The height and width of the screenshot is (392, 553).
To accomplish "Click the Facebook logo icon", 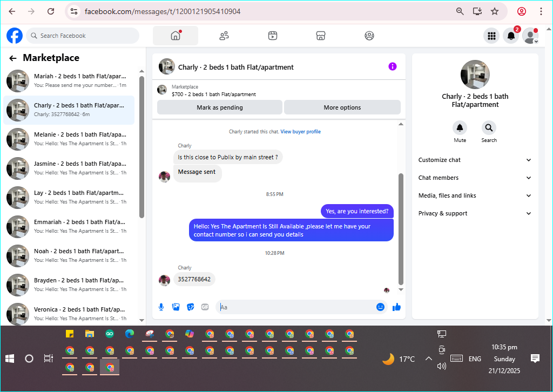I will pyautogui.click(x=15, y=36).
